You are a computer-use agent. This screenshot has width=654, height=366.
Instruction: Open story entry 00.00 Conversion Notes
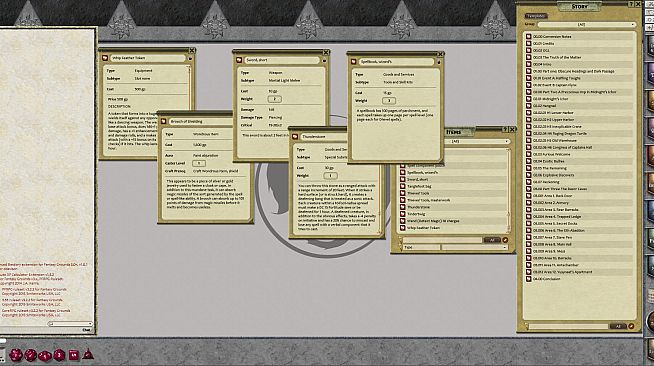coord(528,37)
